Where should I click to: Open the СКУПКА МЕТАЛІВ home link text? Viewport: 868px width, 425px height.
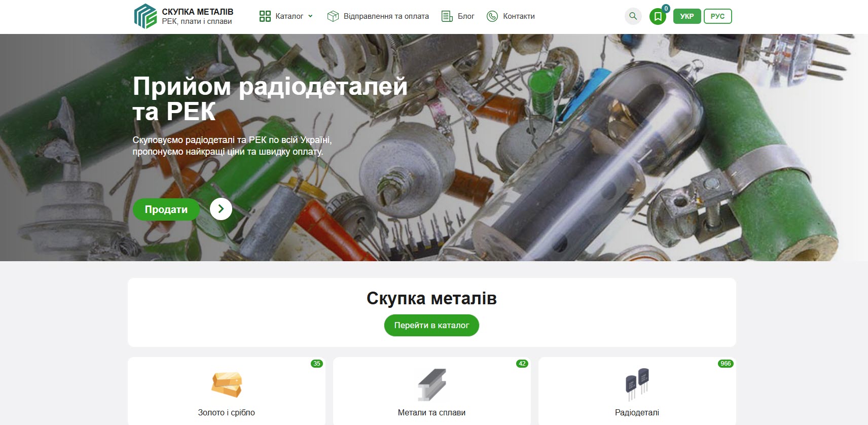click(x=197, y=12)
